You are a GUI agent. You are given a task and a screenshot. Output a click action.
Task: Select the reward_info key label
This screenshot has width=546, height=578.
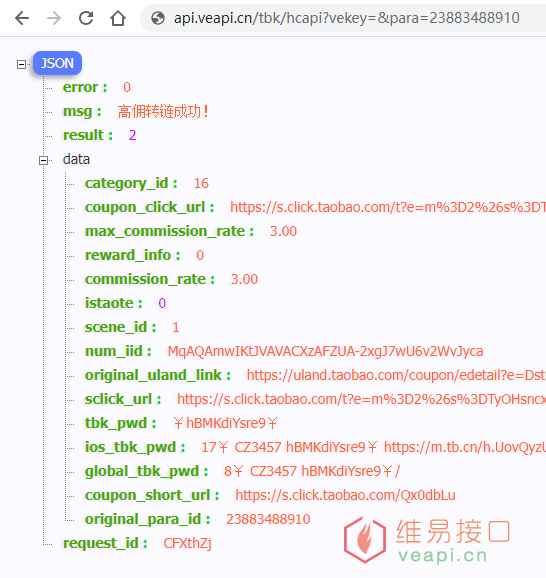133,255
